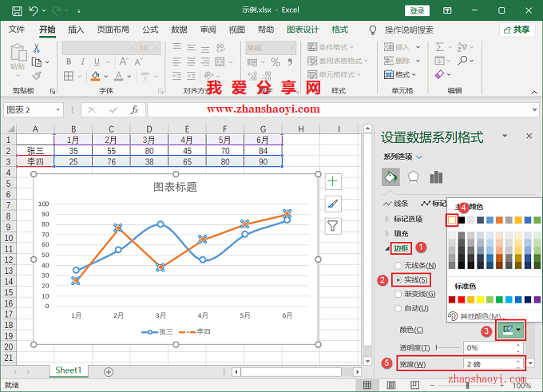Select the No line (无线条) radio button
543x392 pixels.
[x=398, y=266]
